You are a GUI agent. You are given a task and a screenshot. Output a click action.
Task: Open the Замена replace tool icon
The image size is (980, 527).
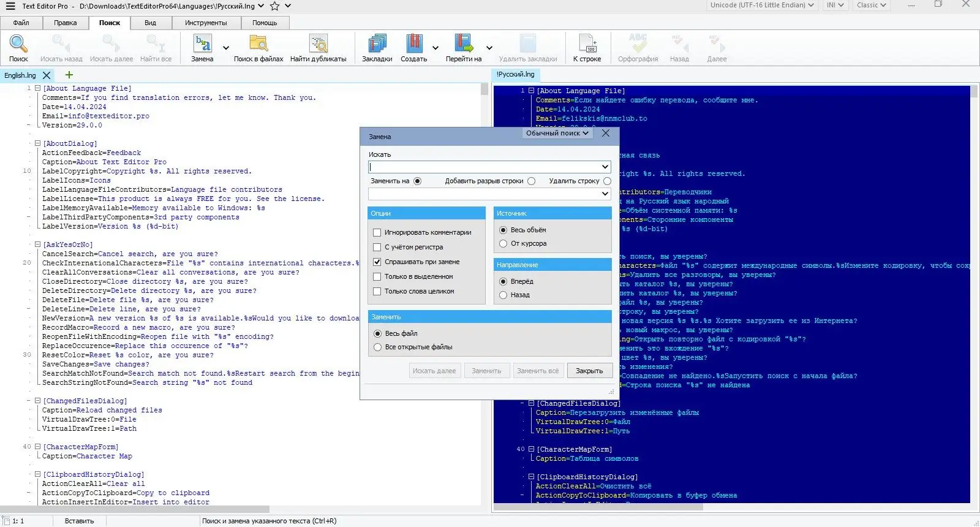pos(202,44)
